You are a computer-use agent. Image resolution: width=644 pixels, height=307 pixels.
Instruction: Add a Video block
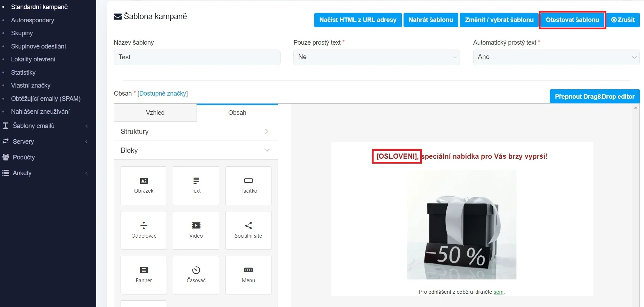click(196, 230)
